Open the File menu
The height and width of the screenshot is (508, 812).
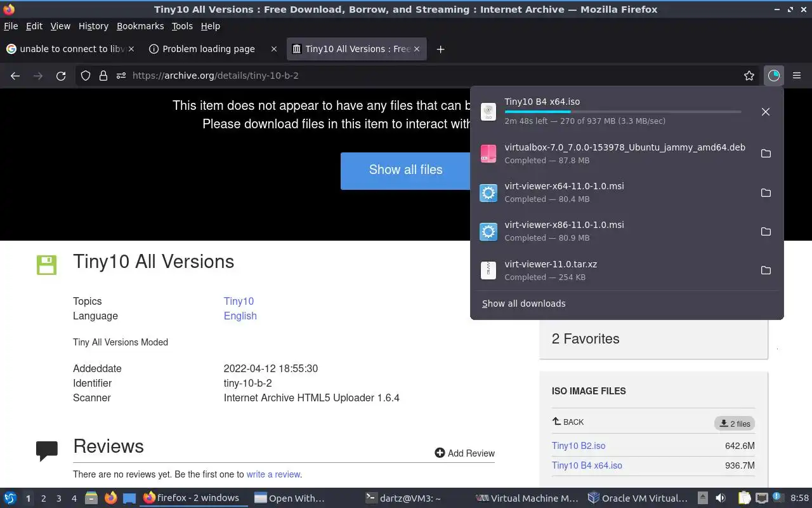(x=11, y=26)
